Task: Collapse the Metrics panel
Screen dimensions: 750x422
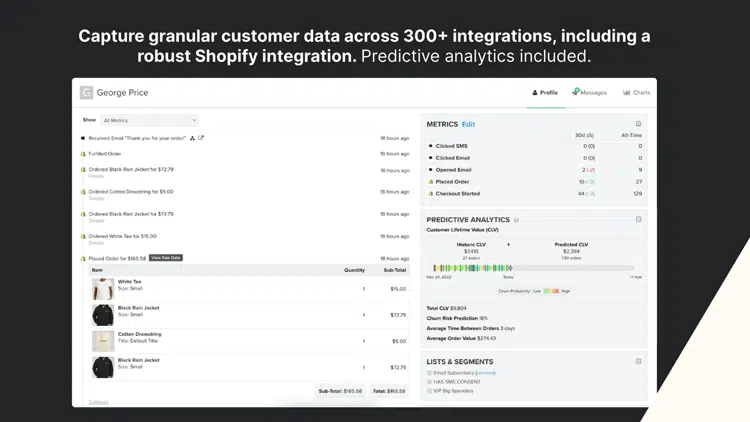Action: [x=639, y=124]
